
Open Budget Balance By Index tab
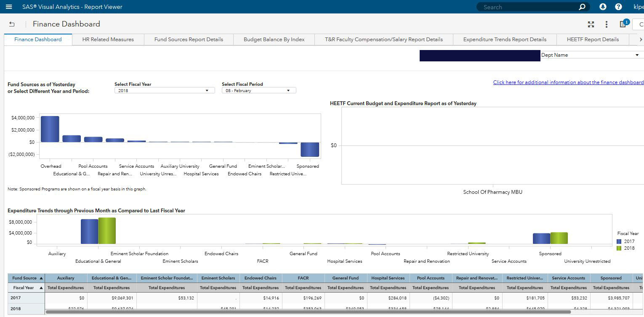[274, 40]
